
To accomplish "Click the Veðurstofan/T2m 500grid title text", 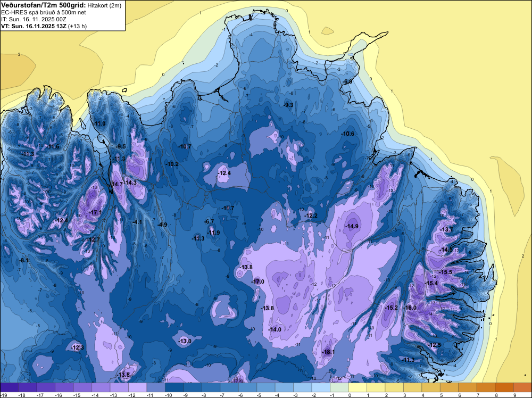I will (x=44, y=5).
